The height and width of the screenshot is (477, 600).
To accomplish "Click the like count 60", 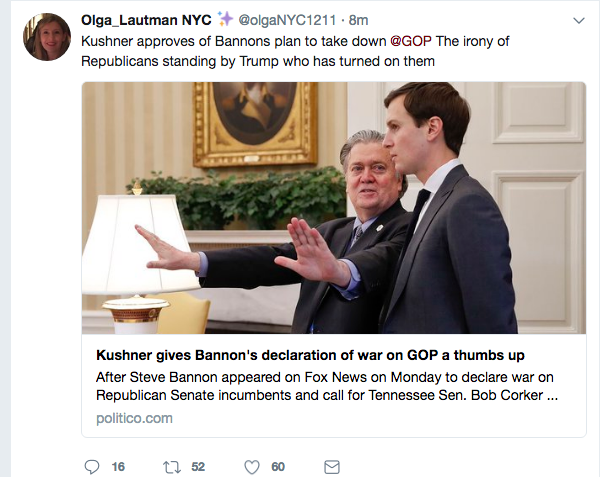I will coord(278,467).
